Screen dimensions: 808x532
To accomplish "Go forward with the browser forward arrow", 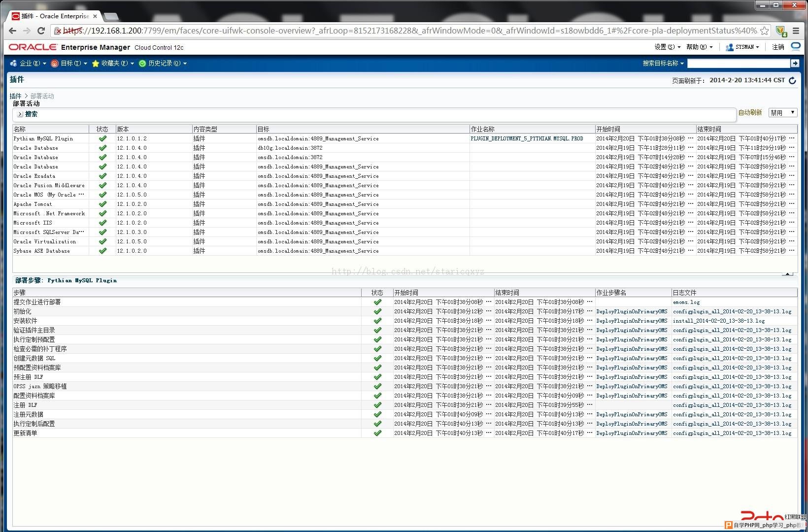I will click(x=27, y=31).
